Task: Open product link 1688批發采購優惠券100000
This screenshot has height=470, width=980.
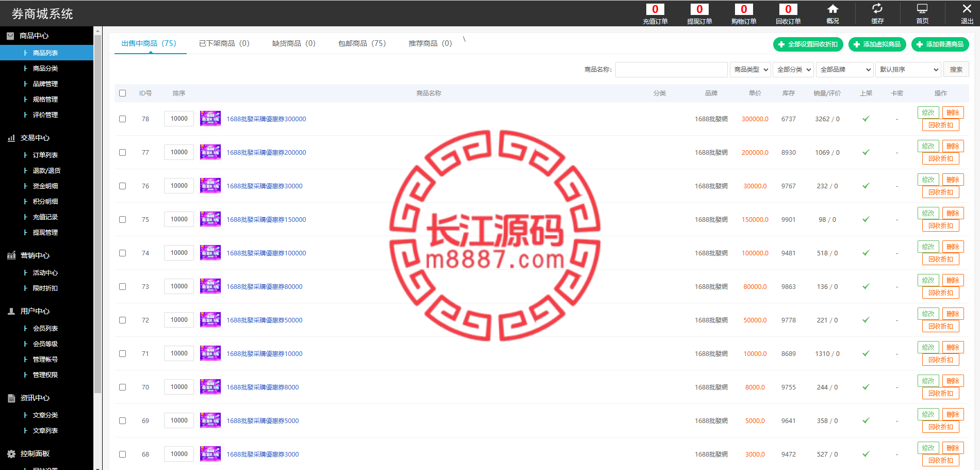Action: pyautogui.click(x=266, y=253)
